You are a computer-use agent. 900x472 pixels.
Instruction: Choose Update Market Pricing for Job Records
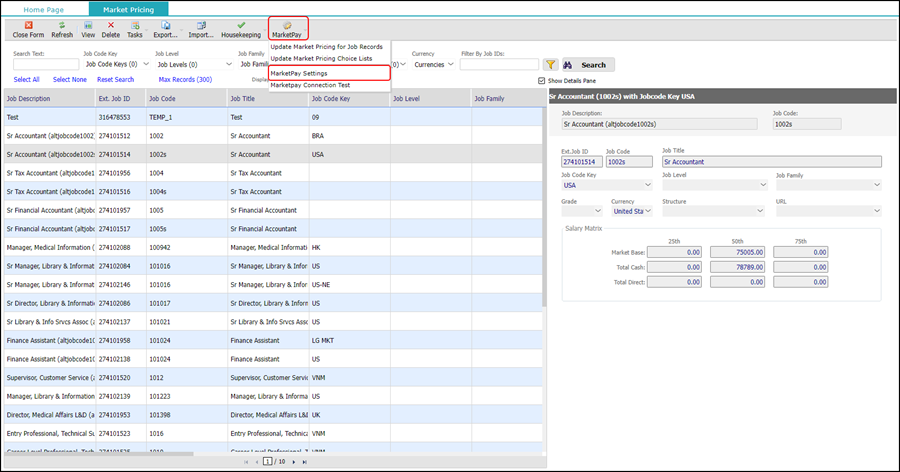coord(327,47)
